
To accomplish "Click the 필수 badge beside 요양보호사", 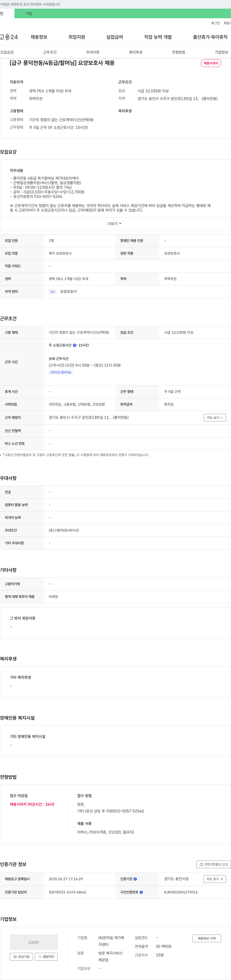I will [53, 292].
